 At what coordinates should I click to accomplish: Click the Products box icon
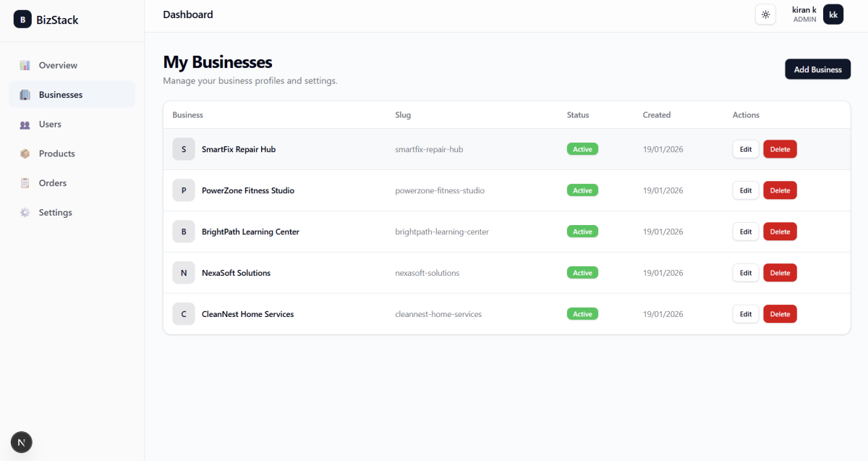click(x=25, y=153)
